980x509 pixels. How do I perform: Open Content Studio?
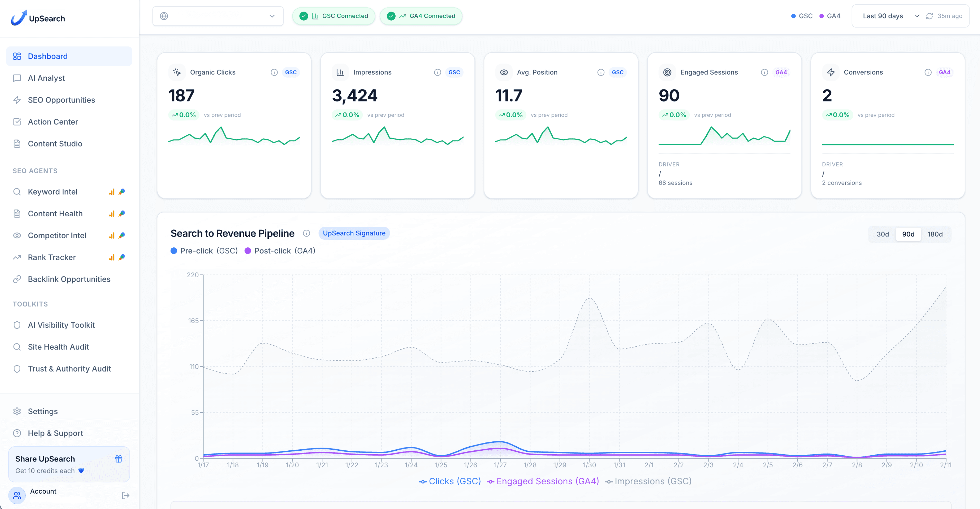[69, 143]
